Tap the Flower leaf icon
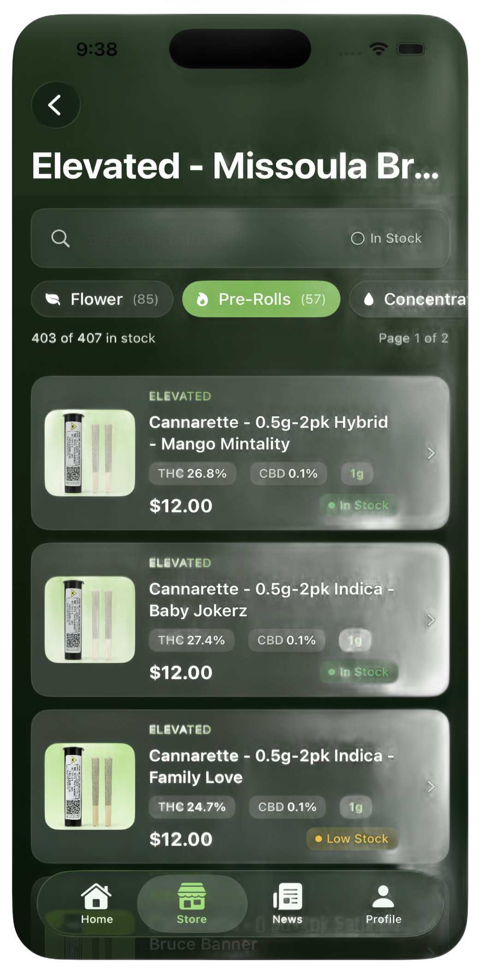The image size is (486, 980). pyautogui.click(x=53, y=299)
